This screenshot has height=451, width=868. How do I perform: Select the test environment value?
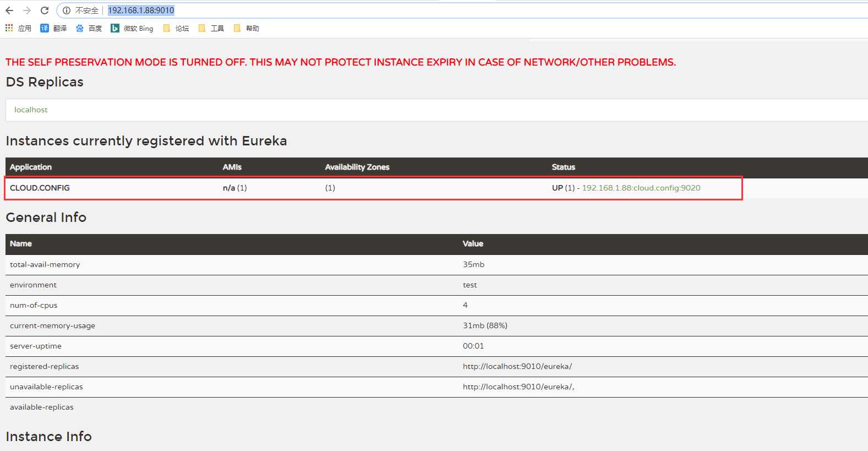pyautogui.click(x=470, y=285)
